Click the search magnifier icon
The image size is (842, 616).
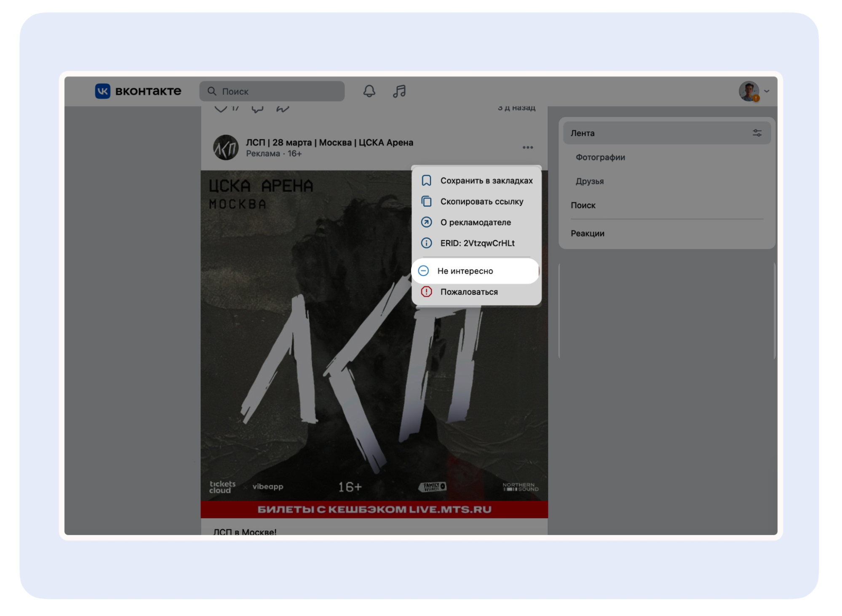pyautogui.click(x=212, y=91)
